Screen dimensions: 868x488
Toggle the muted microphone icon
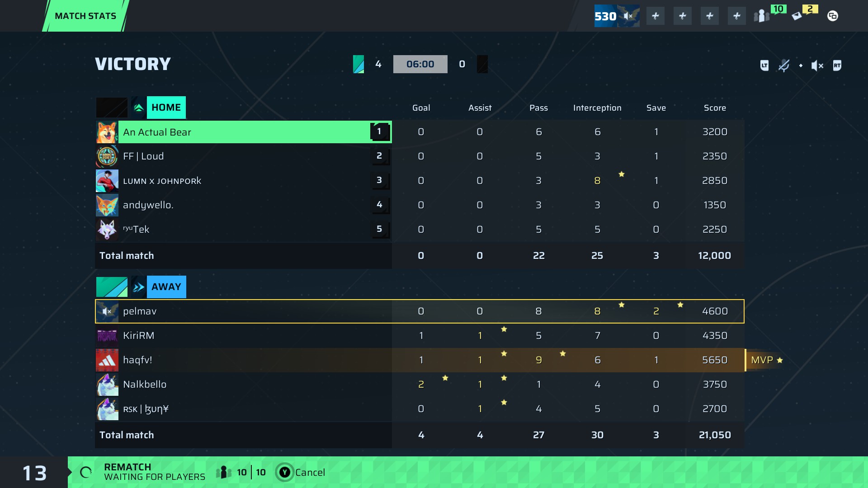tap(784, 66)
